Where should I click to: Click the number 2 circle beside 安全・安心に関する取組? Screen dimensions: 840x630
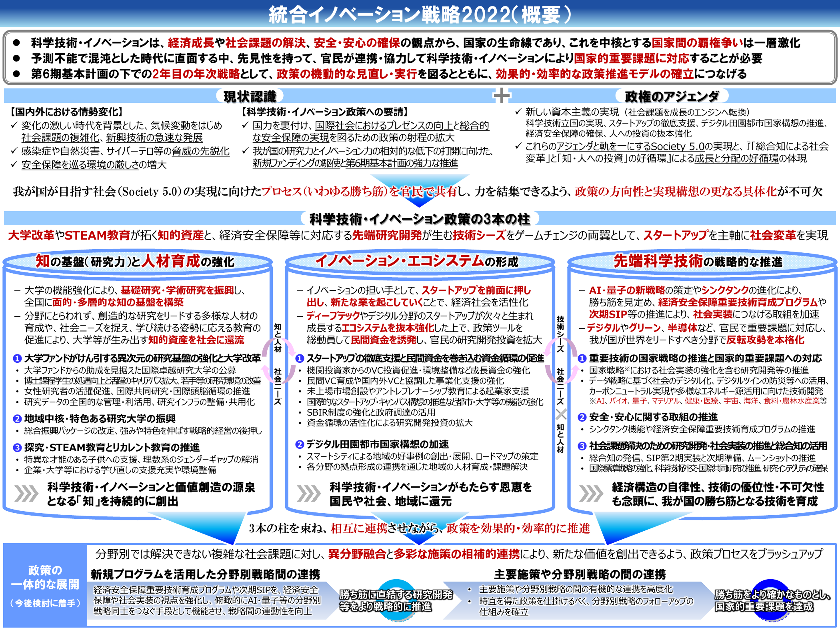tap(582, 418)
